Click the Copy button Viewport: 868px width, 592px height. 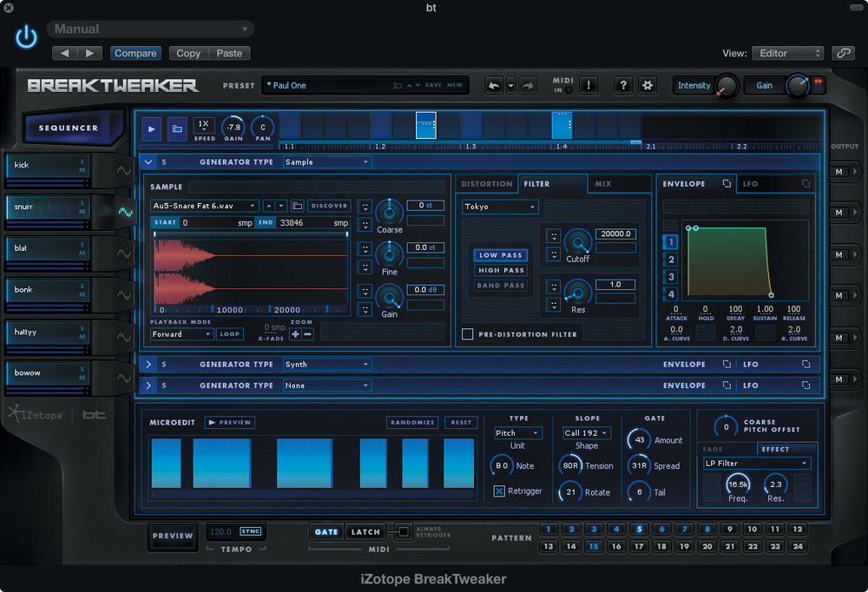pos(188,53)
